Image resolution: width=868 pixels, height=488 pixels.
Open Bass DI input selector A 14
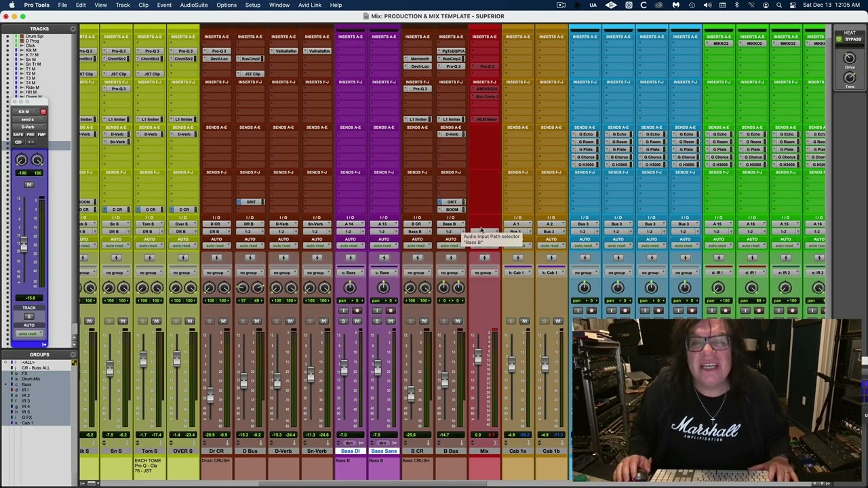coord(350,224)
